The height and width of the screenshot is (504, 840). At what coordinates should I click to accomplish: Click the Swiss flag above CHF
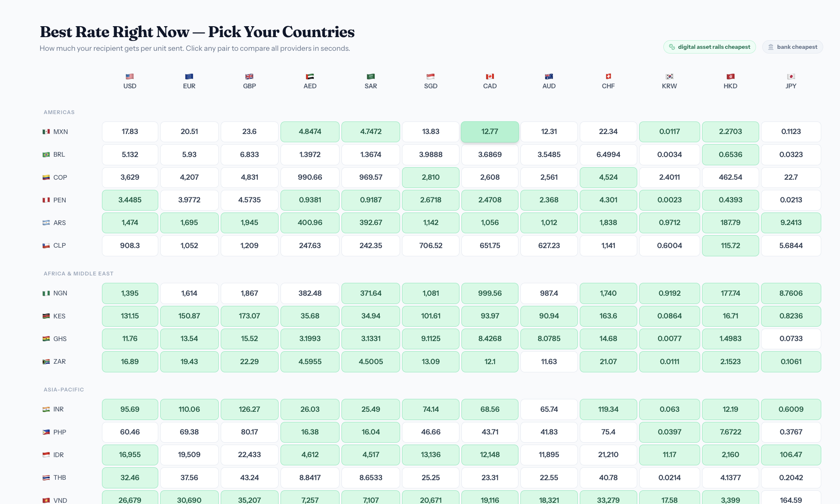[608, 77]
